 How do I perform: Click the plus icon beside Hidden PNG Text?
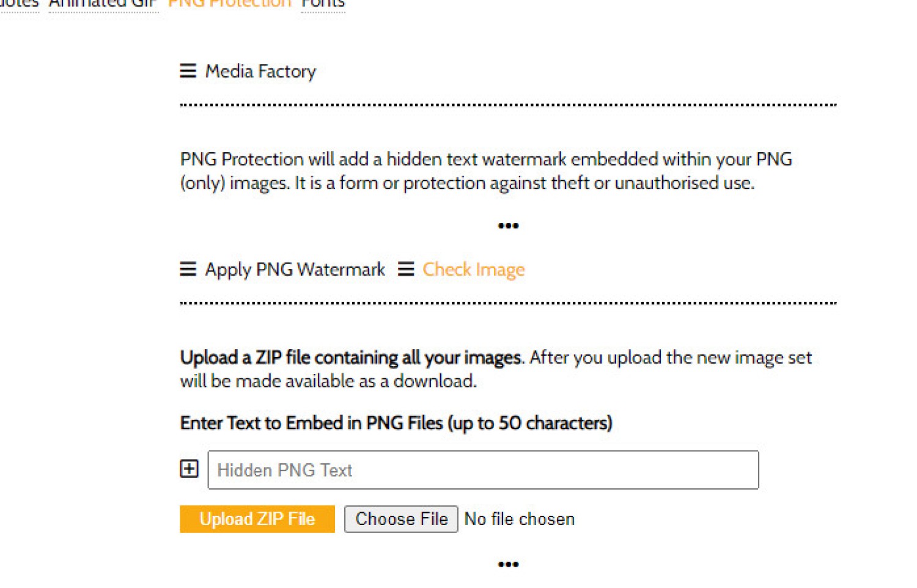pyautogui.click(x=189, y=469)
